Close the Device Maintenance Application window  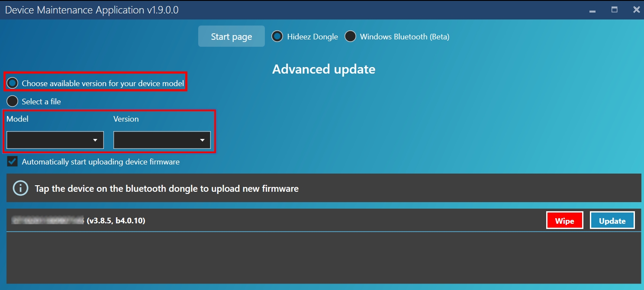click(636, 10)
